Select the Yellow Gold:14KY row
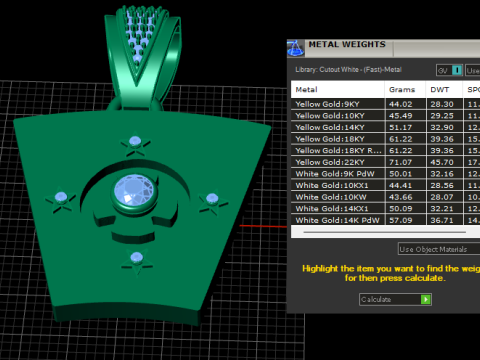The image size is (480, 360). tap(385, 127)
